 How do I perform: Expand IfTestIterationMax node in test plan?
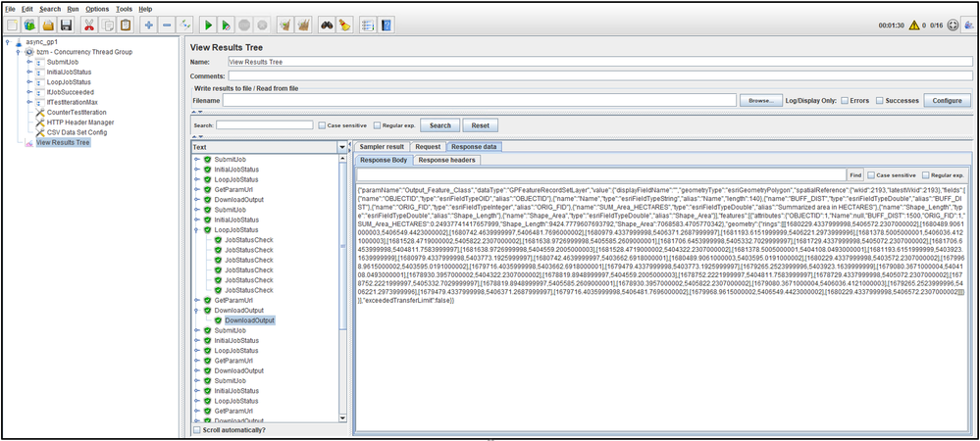29,102
